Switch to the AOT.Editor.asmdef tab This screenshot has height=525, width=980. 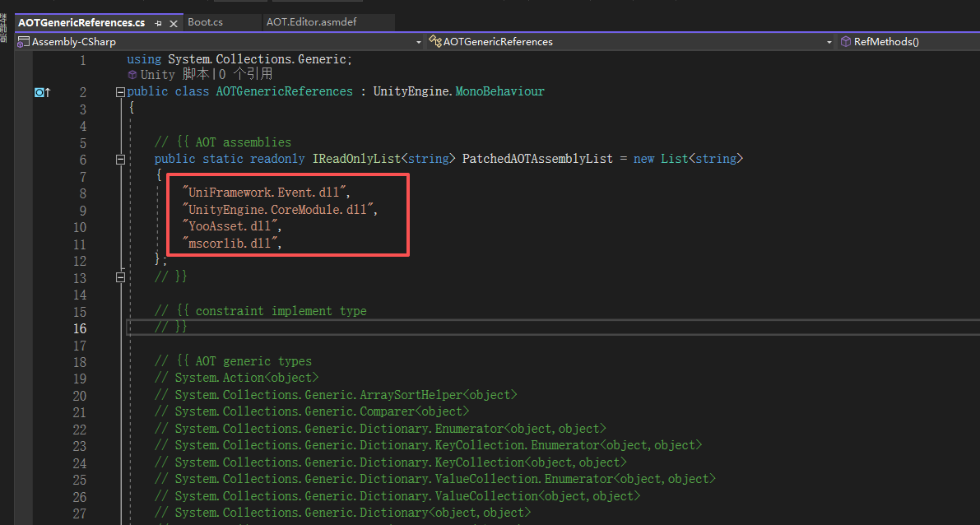tap(311, 22)
